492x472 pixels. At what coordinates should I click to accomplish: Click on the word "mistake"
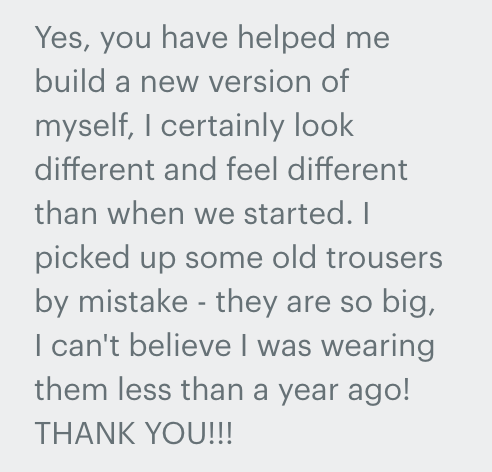point(133,301)
